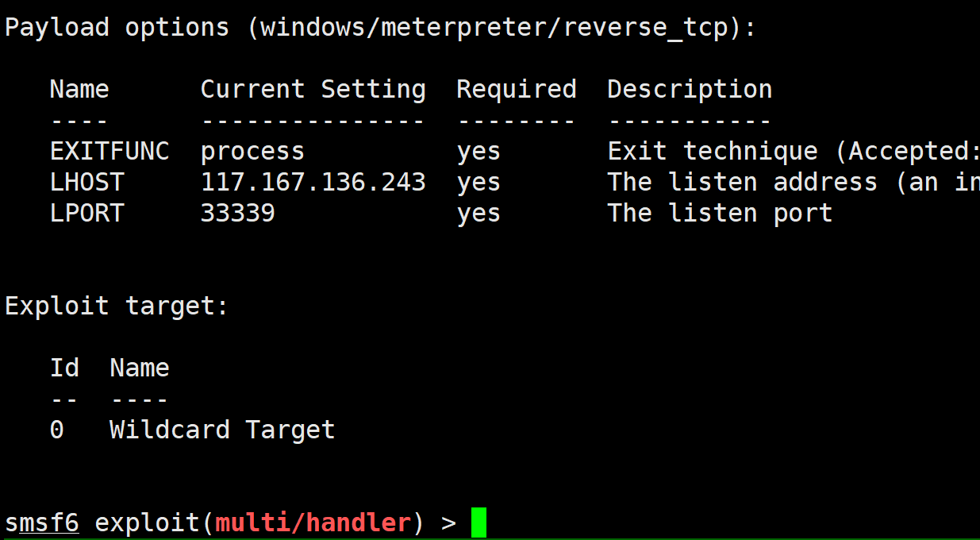Click the EXITFUNC option name
980x540 pixels.
point(110,151)
